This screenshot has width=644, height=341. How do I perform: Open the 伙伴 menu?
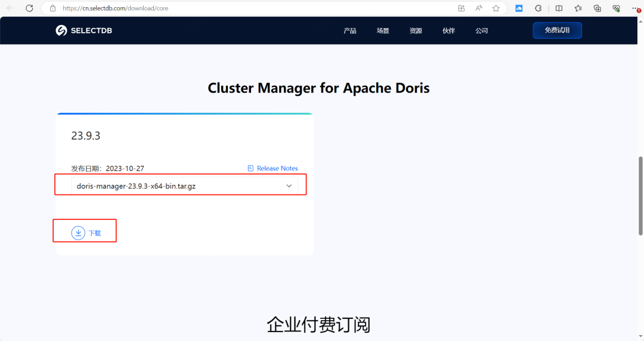coord(448,31)
